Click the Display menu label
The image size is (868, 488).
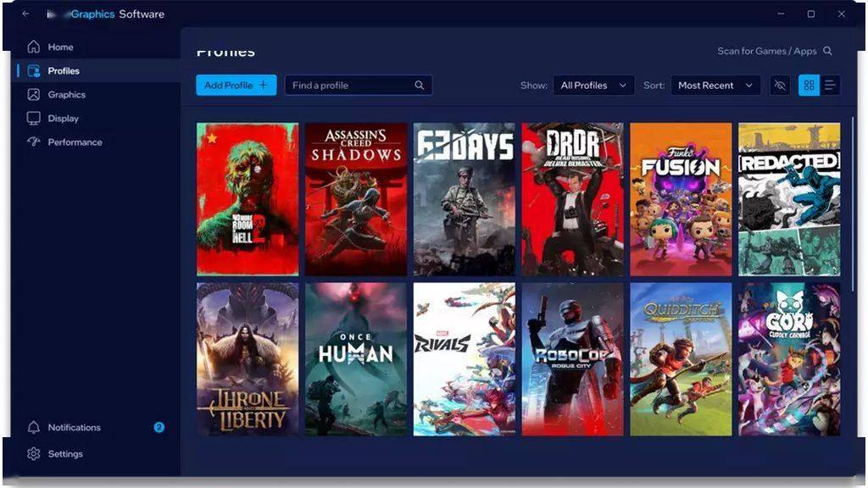tap(63, 119)
